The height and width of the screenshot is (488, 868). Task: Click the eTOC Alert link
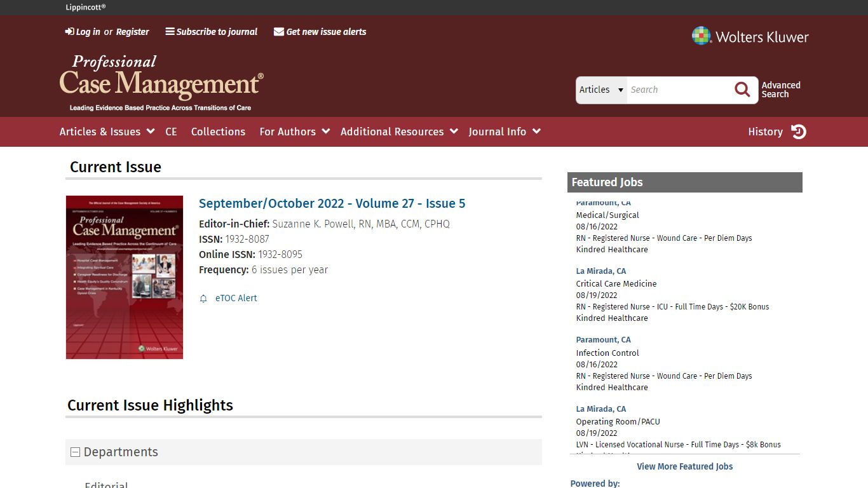click(236, 298)
